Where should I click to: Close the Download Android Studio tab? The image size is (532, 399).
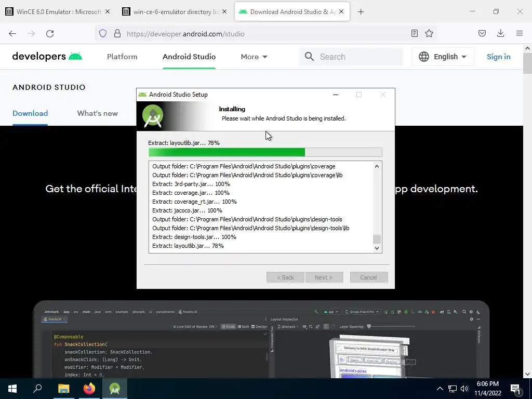(x=341, y=11)
